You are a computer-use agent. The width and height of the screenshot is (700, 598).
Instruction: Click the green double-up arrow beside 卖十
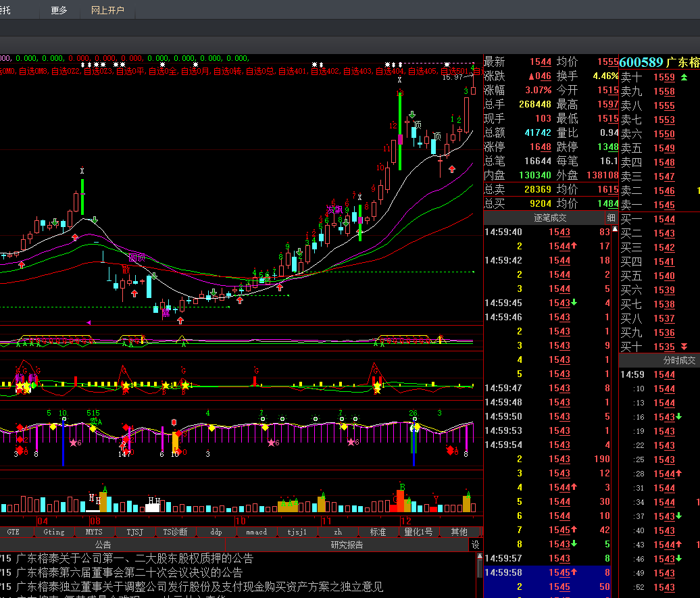point(684,77)
